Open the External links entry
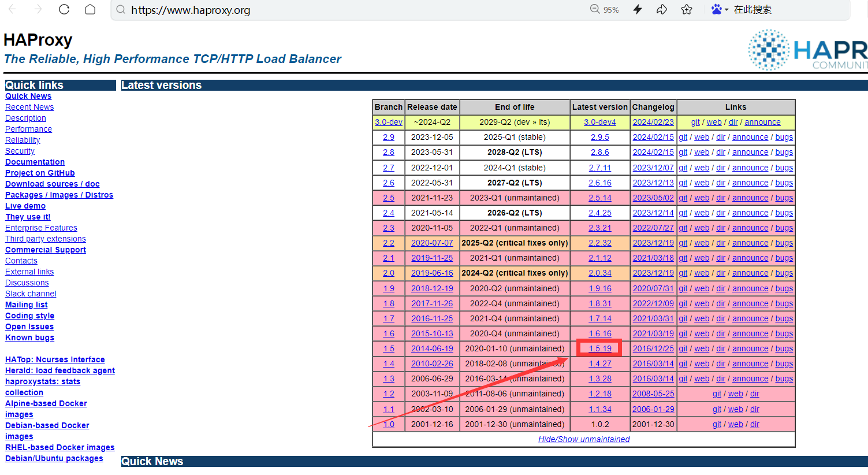Image resolution: width=868 pixels, height=475 pixels. tap(29, 272)
